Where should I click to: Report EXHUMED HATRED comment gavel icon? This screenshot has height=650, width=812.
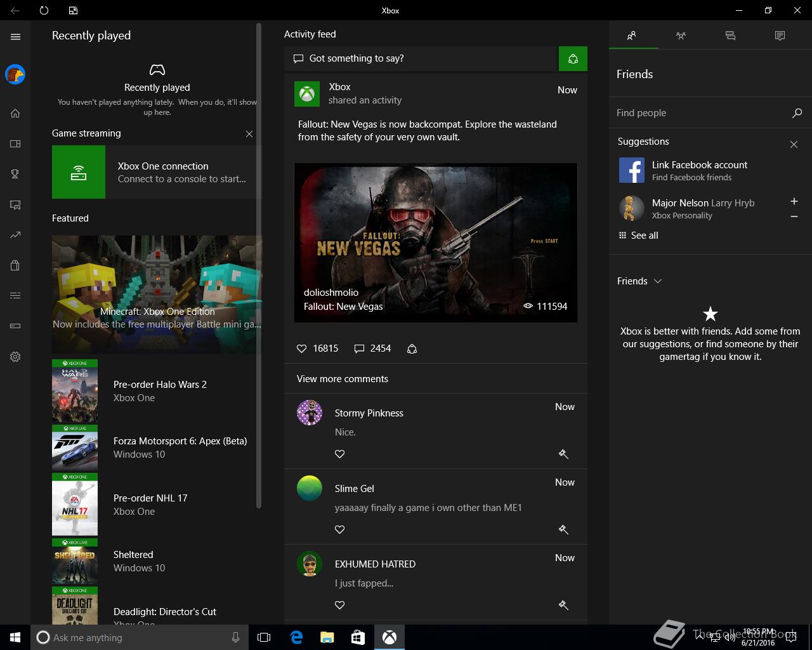point(563,605)
